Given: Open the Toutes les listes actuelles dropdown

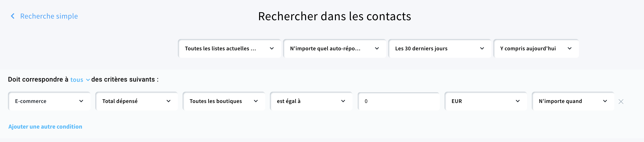Looking at the screenshot, I should (x=229, y=48).
